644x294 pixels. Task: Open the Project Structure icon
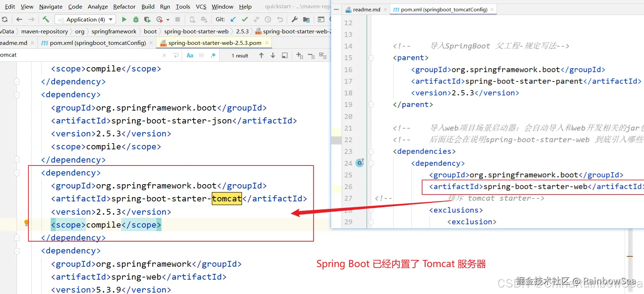click(306, 19)
